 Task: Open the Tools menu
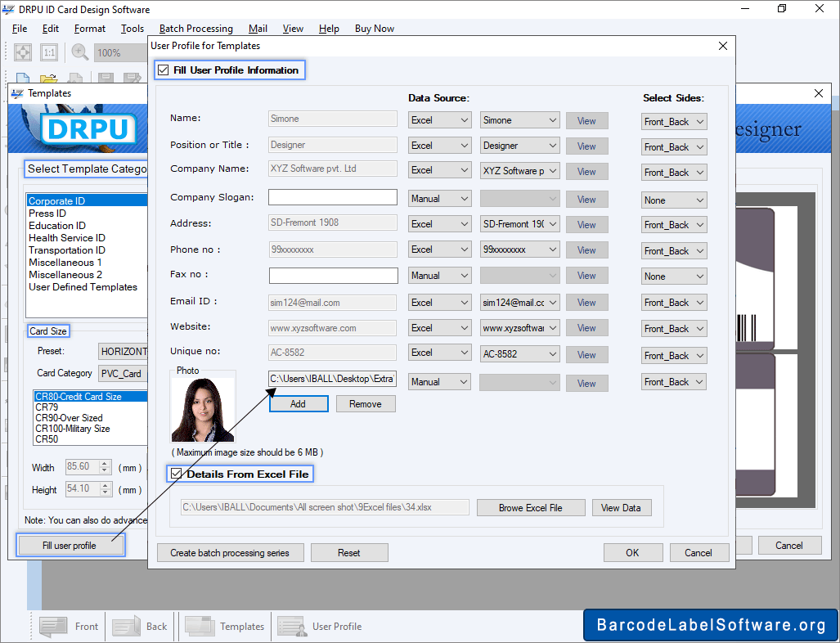click(133, 29)
